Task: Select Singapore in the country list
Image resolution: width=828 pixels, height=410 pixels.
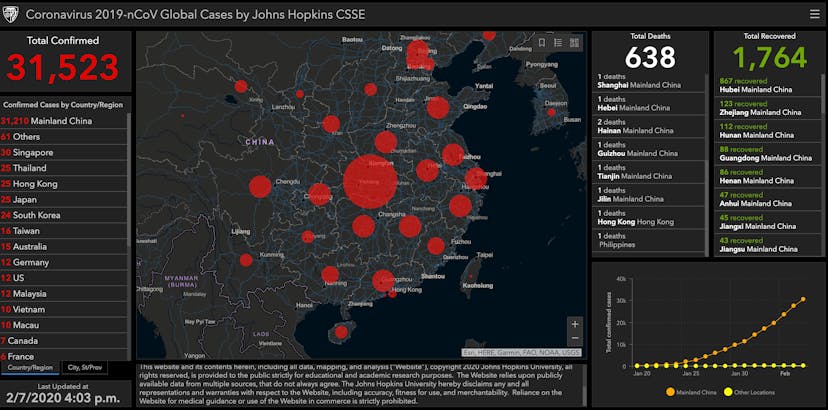Action: [33, 152]
